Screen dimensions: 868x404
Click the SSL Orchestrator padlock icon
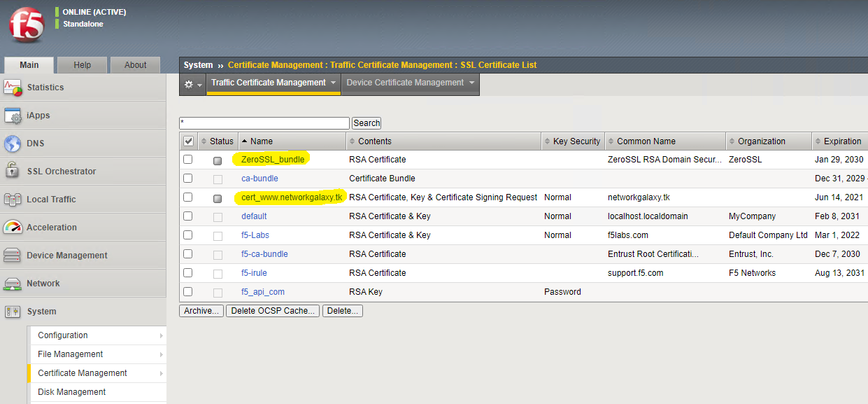[x=13, y=171]
